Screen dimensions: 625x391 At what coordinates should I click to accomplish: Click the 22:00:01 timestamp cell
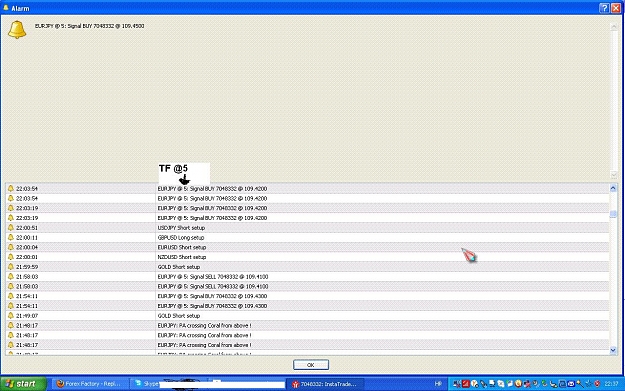point(27,257)
